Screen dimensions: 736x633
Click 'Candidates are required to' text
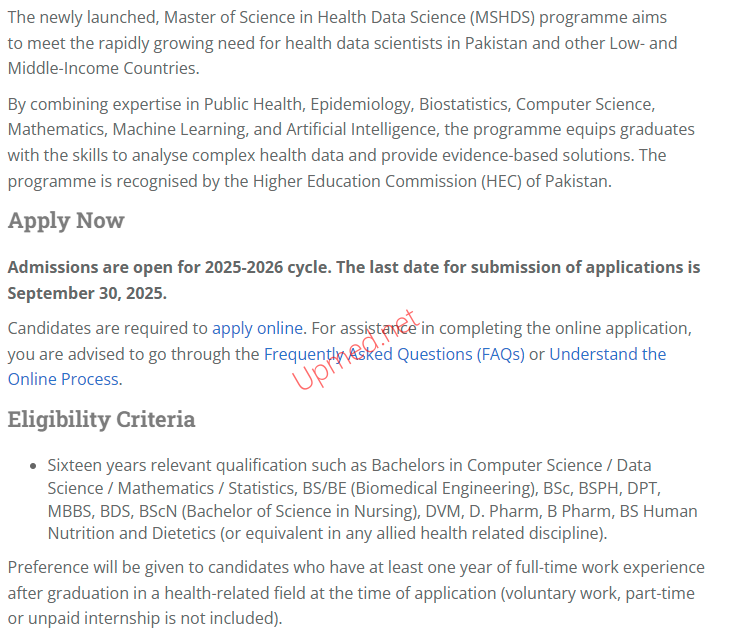(107, 328)
